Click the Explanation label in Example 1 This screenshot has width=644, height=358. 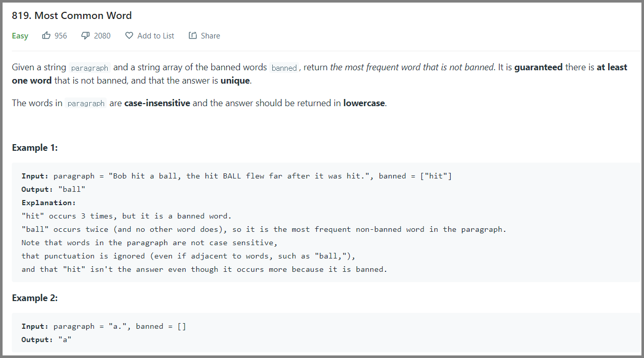[x=49, y=203]
